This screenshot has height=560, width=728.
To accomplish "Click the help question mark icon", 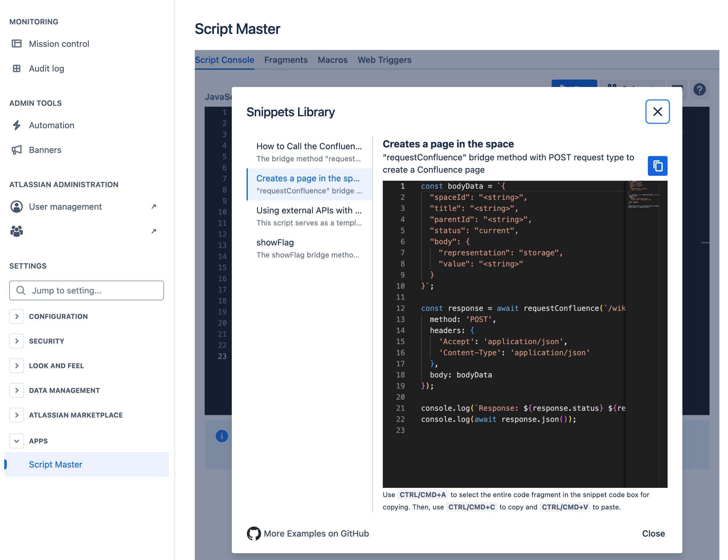I will point(699,89).
